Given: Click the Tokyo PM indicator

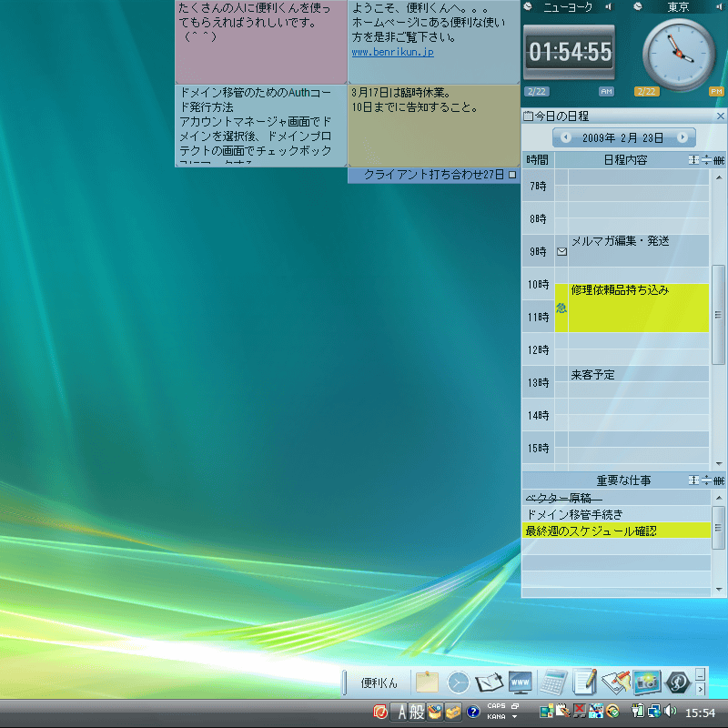Looking at the screenshot, I should coord(716,92).
